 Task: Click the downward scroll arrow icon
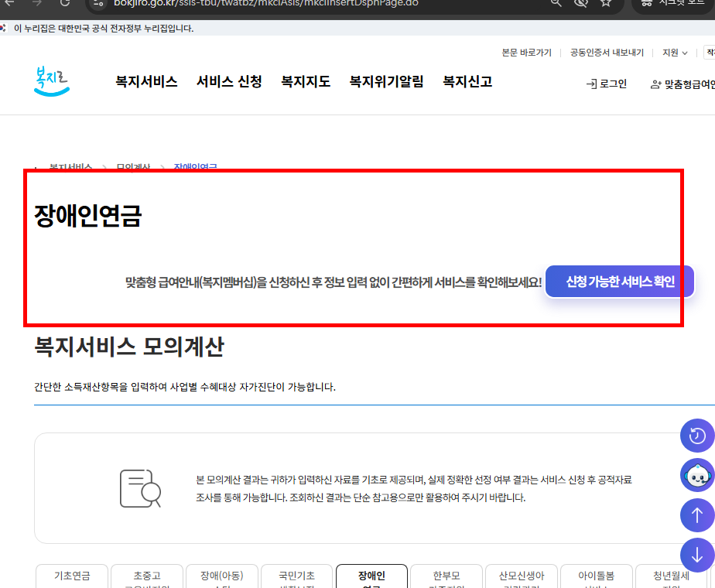point(698,554)
